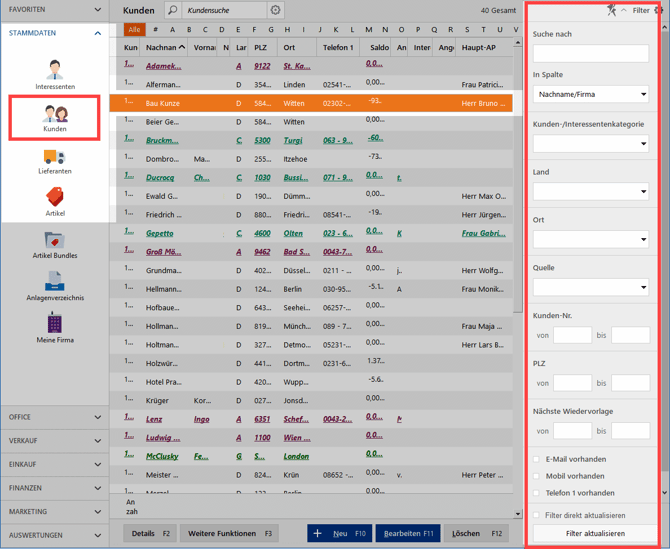Click the Neu F10 button

339,534
